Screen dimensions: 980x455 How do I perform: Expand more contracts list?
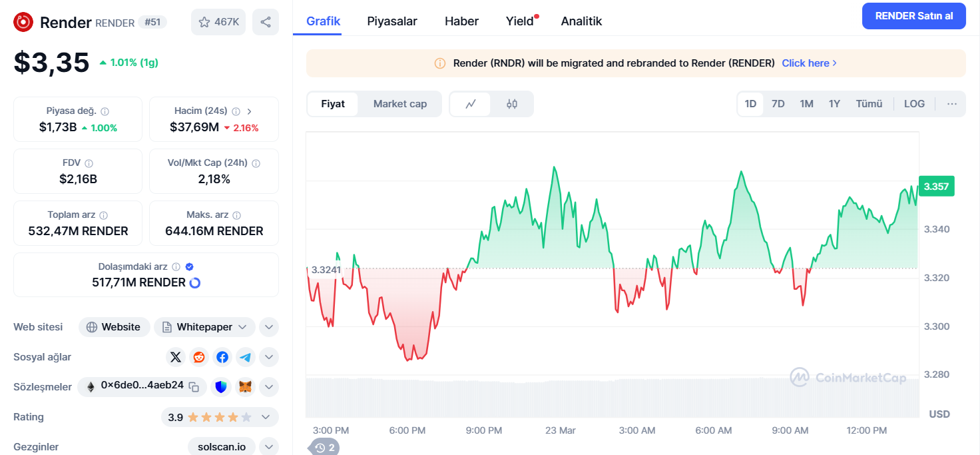(x=268, y=386)
